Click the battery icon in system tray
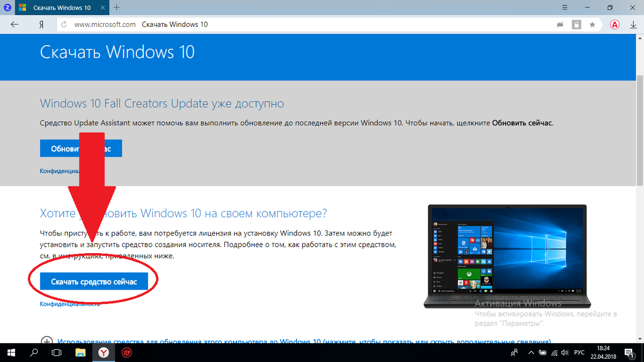The height and width of the screenshot is (362, 644). click(543, 353)
